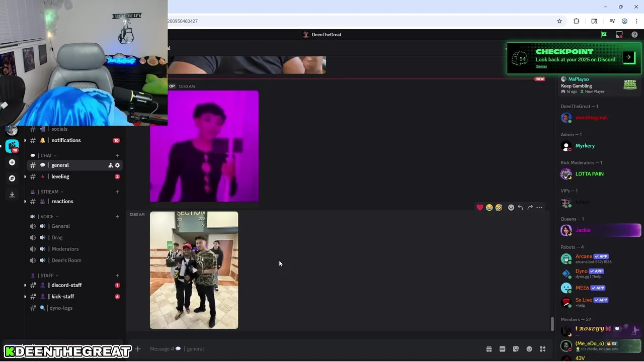Click the Message #general input field
This screenshot has height=362, width=644.
coord(314,349)
